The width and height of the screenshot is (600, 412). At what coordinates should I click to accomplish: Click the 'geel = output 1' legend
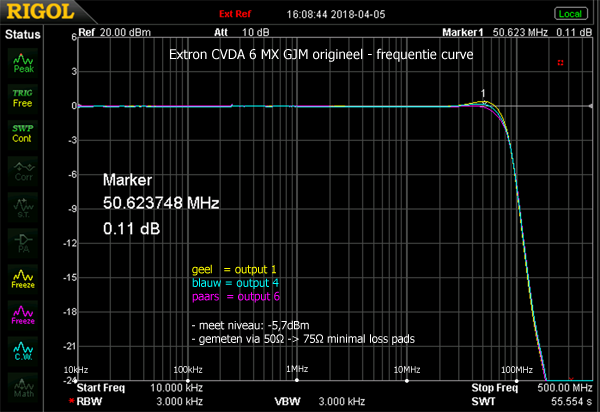234,270
